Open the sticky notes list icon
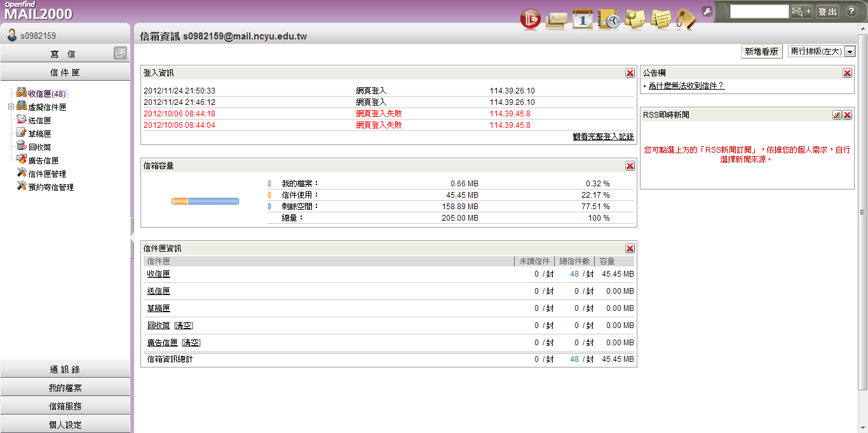Viewport: 868px width, 433px height. (661, 19)
